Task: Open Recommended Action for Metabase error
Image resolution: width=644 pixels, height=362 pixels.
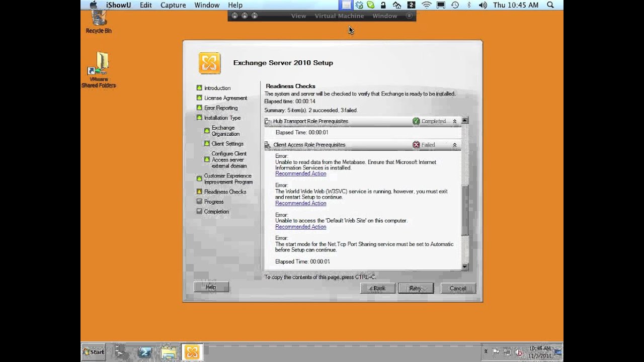Action: (300, 173)
